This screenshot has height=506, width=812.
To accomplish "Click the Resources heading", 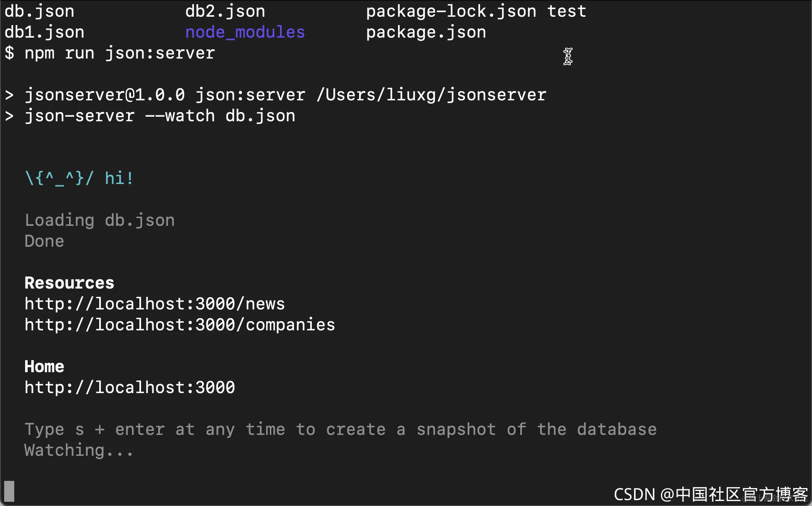I will point(69,283).
